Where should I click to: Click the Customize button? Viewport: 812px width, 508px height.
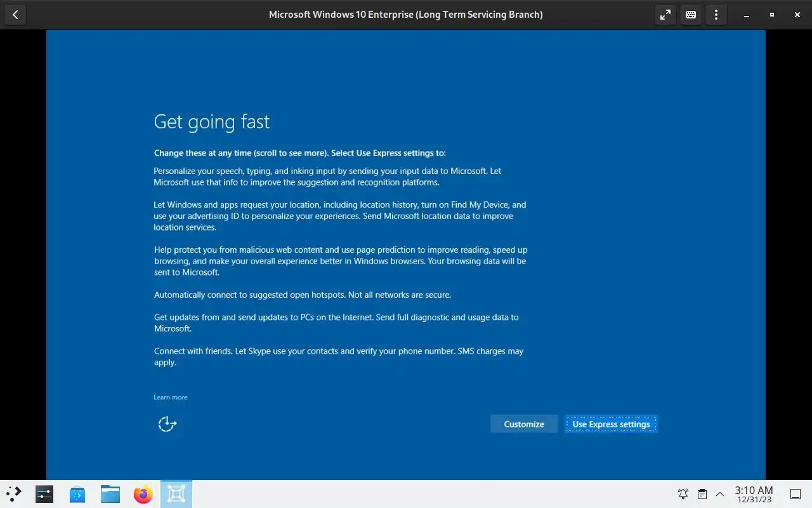tap(524, 424)
